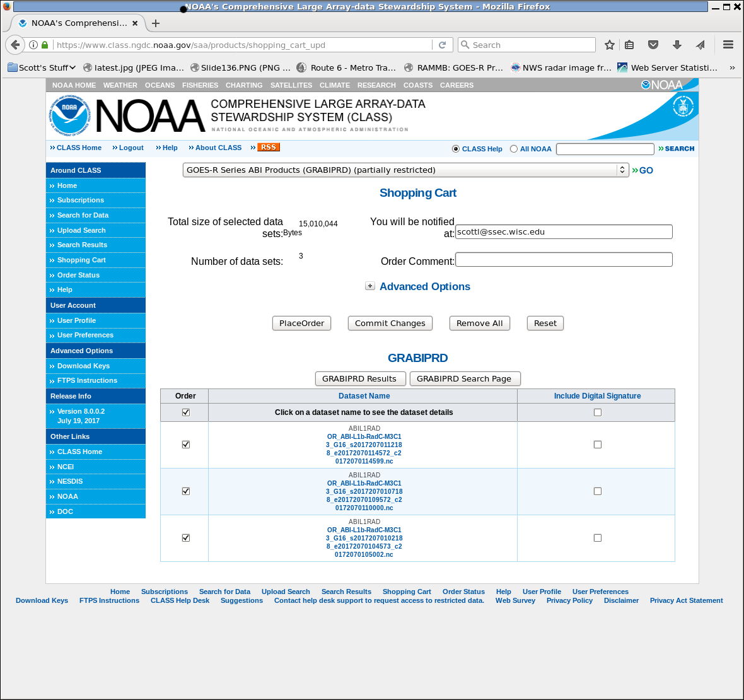Click the Commit Changes button

tap(390, 323)
